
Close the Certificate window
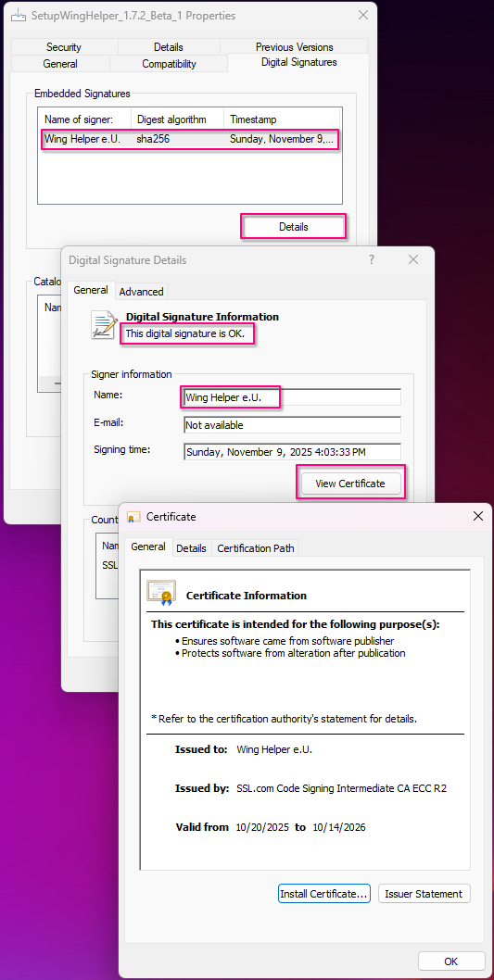point(477,516)
